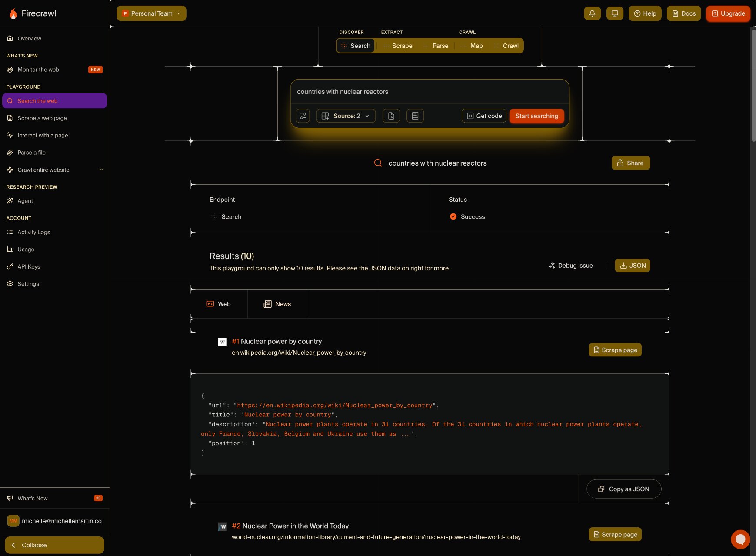Click the Upgrade button
This screenshot has height=556, width=756.
[x=728, y=13]
